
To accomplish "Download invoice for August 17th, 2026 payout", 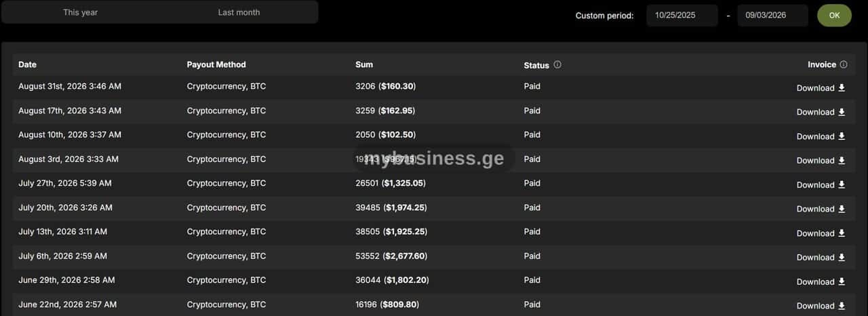I will tap(821, 113).
